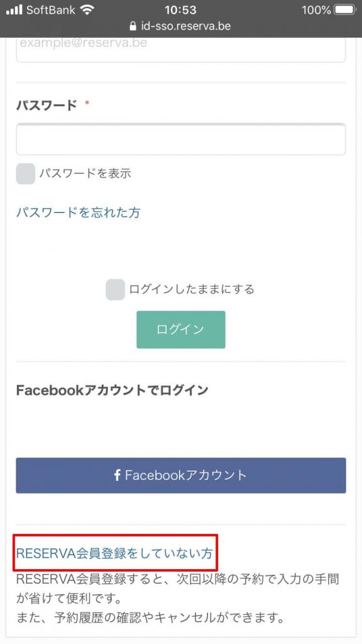Tap the 100% battery percentage text
The image size is (362, 644).
point(316,10)
